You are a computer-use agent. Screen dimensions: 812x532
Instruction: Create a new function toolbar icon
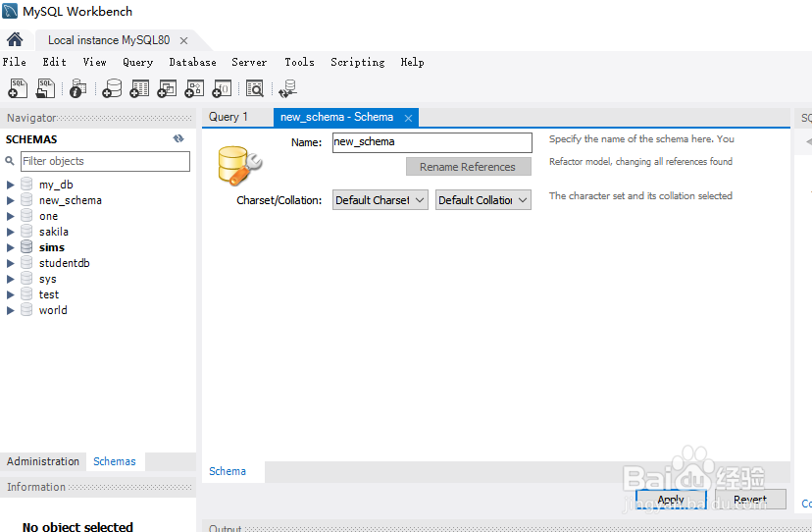222,88
